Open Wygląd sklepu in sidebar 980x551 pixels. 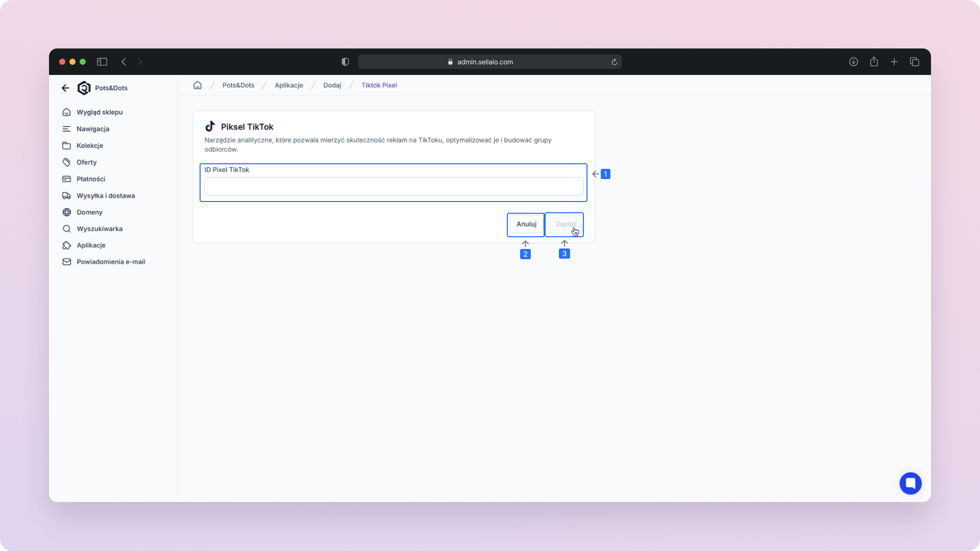[100, 112]
